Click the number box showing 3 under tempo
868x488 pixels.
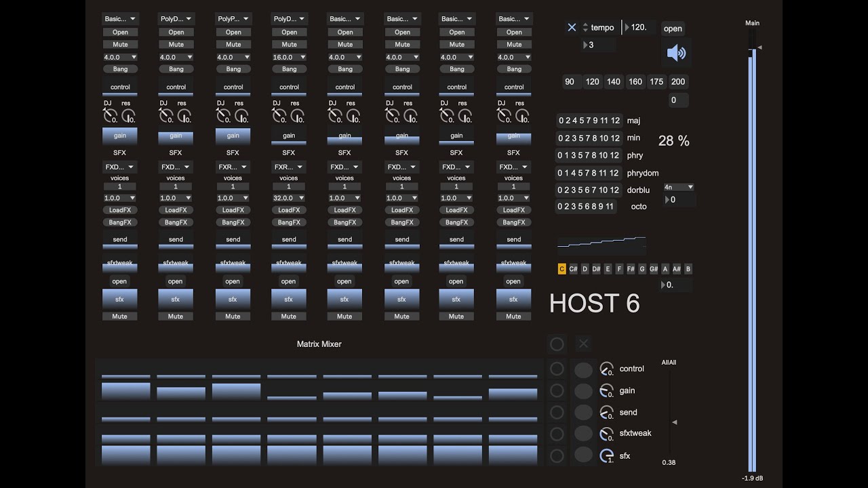pos(599,45)
